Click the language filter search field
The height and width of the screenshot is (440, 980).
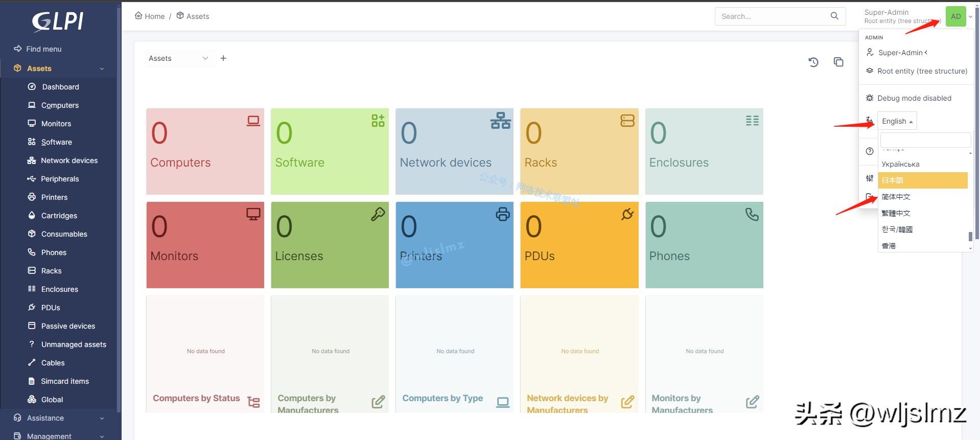(925, 140)
